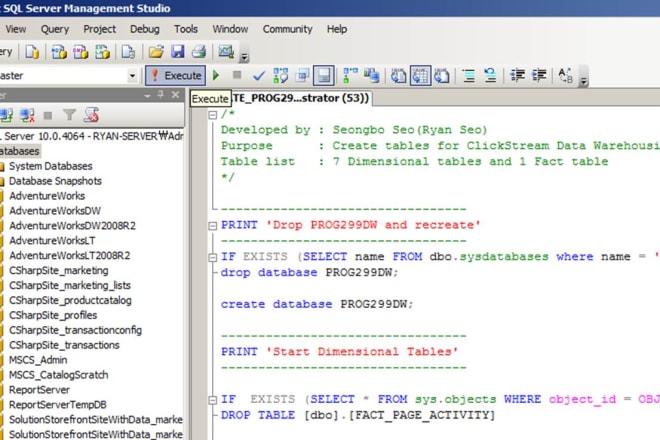
Task: Select AdventureWorksLT database
Action: tap(52, 241)
